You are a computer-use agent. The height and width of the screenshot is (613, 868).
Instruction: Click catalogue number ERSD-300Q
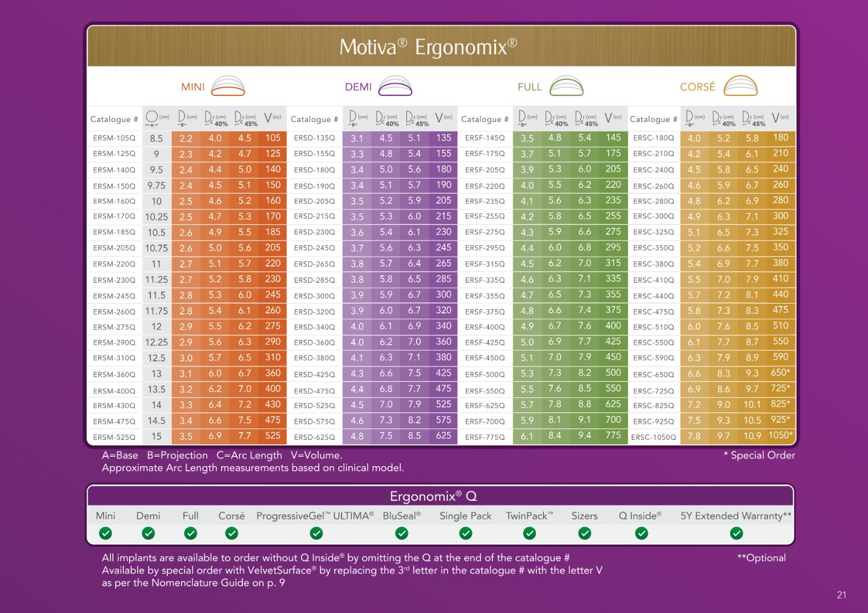pos(314,296)
